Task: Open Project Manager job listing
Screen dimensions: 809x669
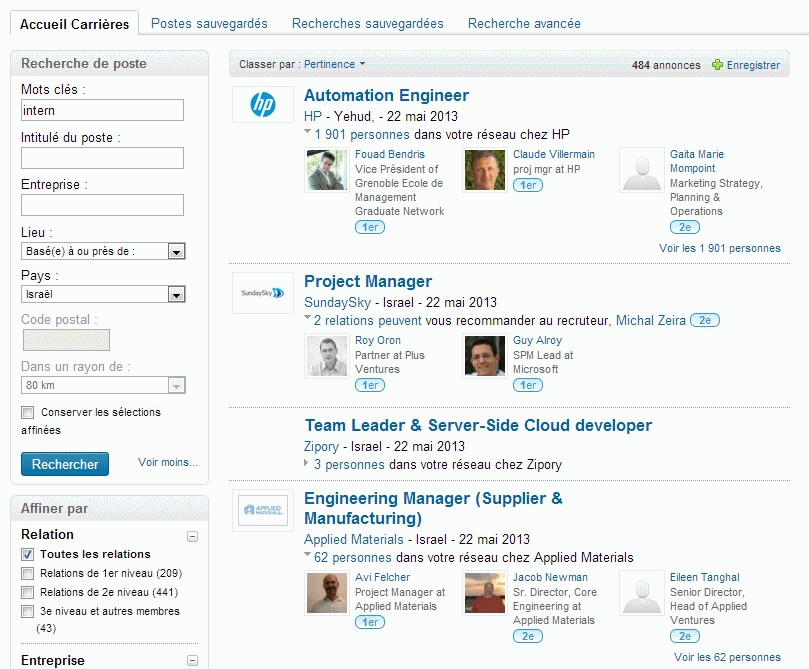Action: coord(368,282)
